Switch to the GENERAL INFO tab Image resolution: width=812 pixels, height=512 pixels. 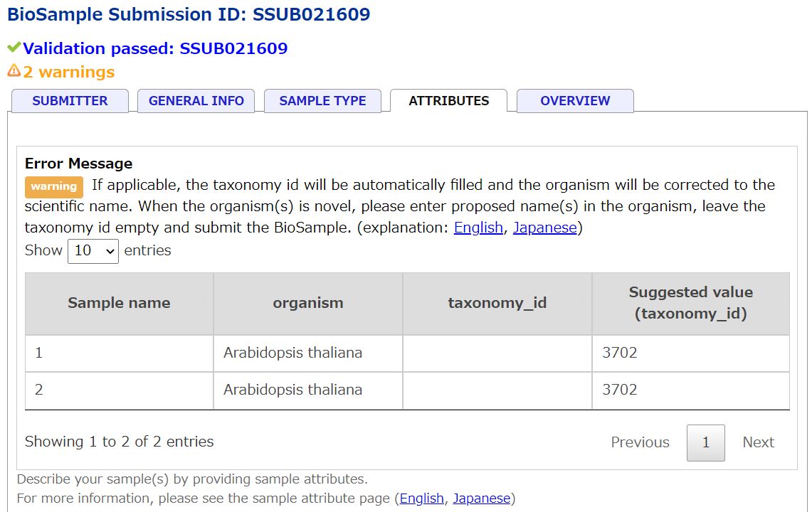pos(196,100)
